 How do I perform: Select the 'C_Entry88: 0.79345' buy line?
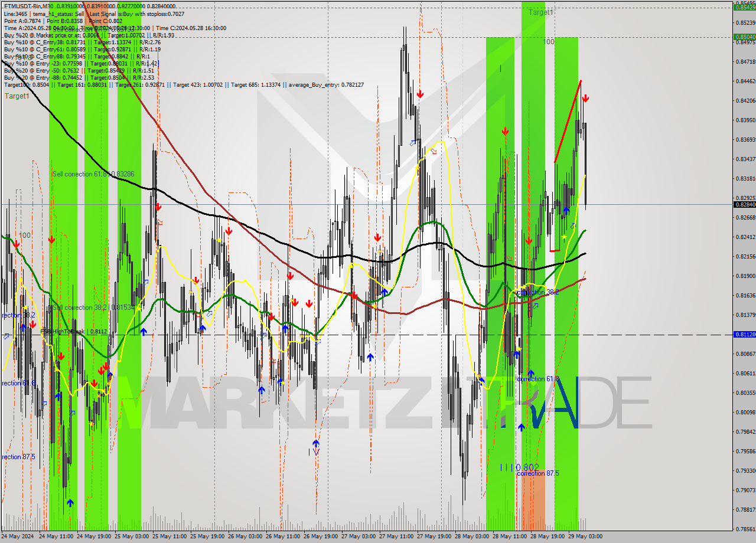(x=77, y=57)
